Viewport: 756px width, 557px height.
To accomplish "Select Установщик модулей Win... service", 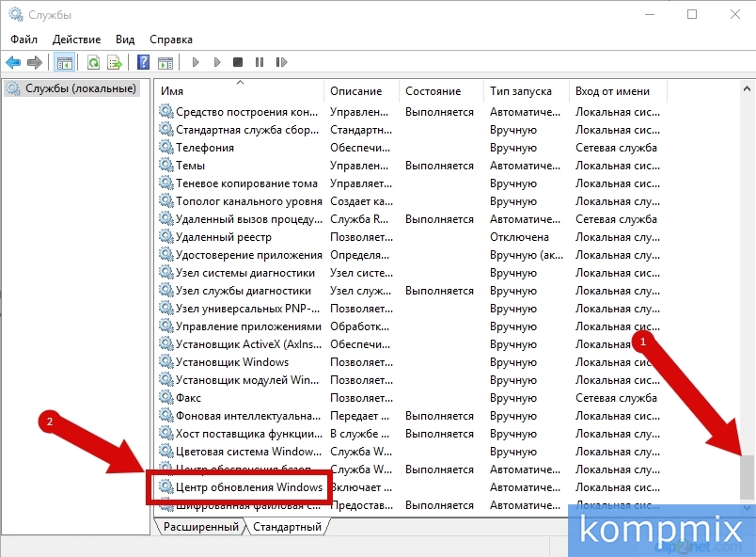I will coord(247,379).
